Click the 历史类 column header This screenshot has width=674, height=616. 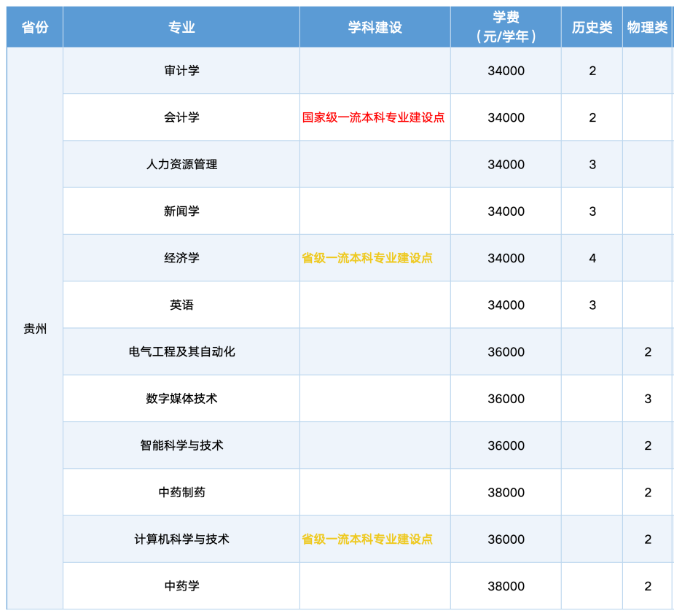592,27
